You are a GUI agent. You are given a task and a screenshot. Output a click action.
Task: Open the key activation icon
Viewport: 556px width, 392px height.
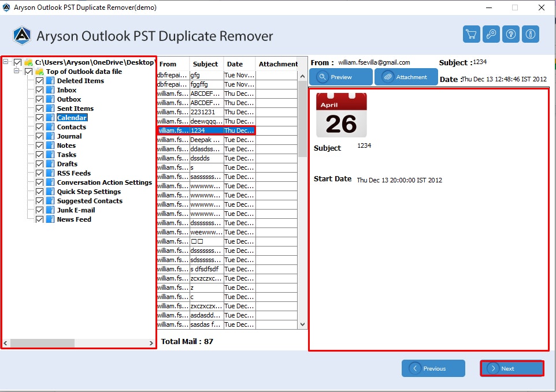pyautogui.click(x=491, y=34)
